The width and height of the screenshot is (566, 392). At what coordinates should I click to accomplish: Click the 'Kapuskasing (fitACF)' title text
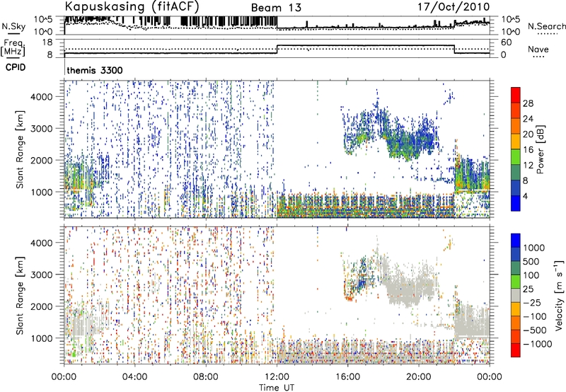pos(132,6)
